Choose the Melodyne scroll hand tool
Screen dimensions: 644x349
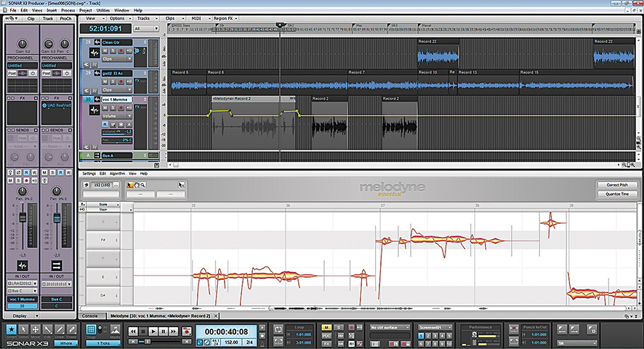pos(137,185)
